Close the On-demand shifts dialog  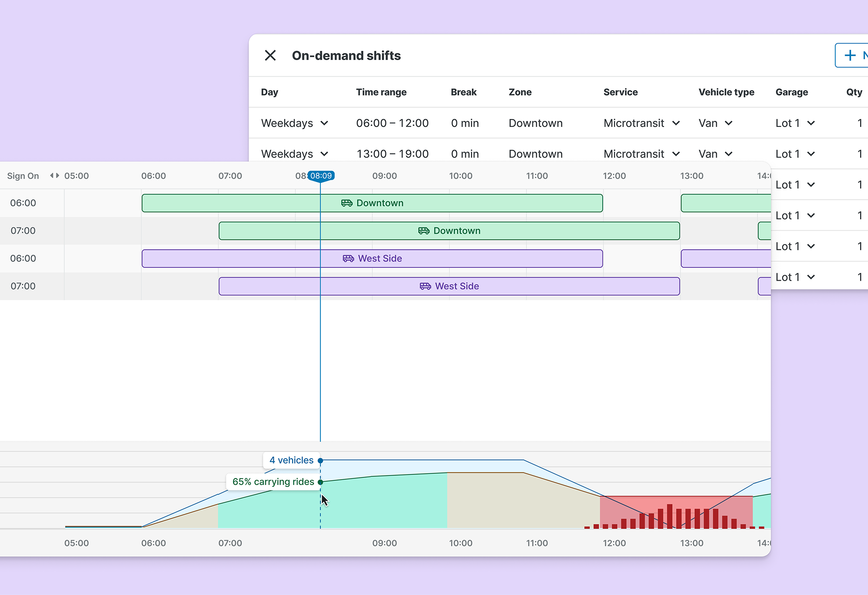[x=270, y=56]
